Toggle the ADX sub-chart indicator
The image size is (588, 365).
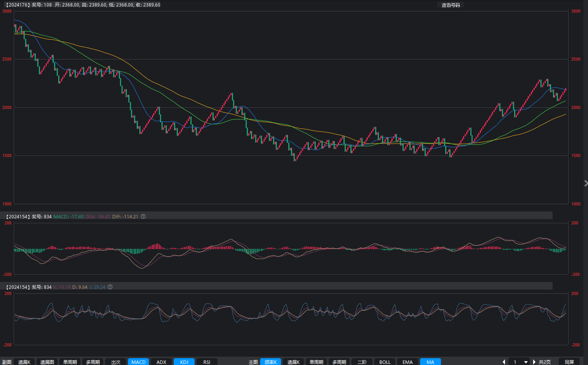pyautogui.click(x=161, y=362)
